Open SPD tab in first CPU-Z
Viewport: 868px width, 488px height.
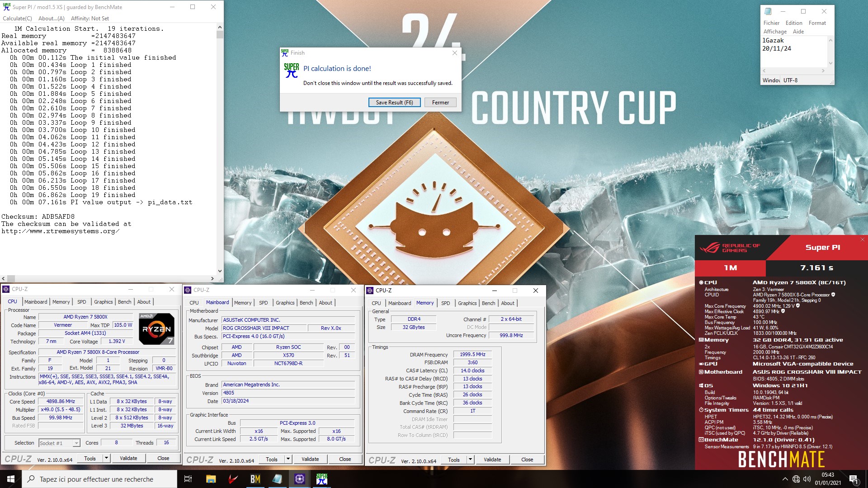coord(81,302)
